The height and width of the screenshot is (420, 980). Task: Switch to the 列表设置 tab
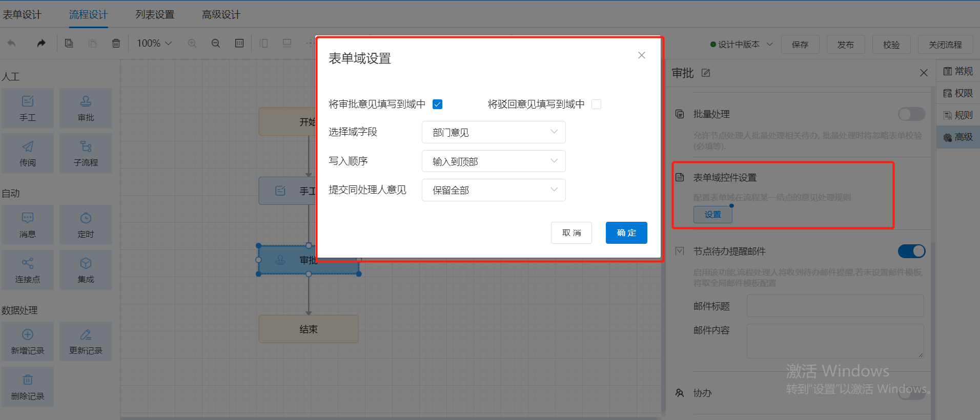point(155,14)
